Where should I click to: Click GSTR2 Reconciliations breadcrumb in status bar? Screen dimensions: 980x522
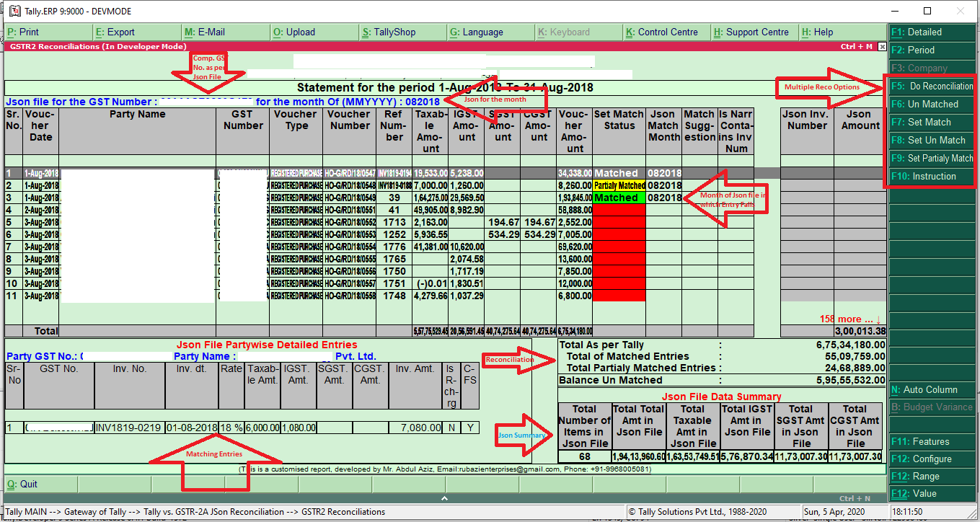(x=343, y=512)
